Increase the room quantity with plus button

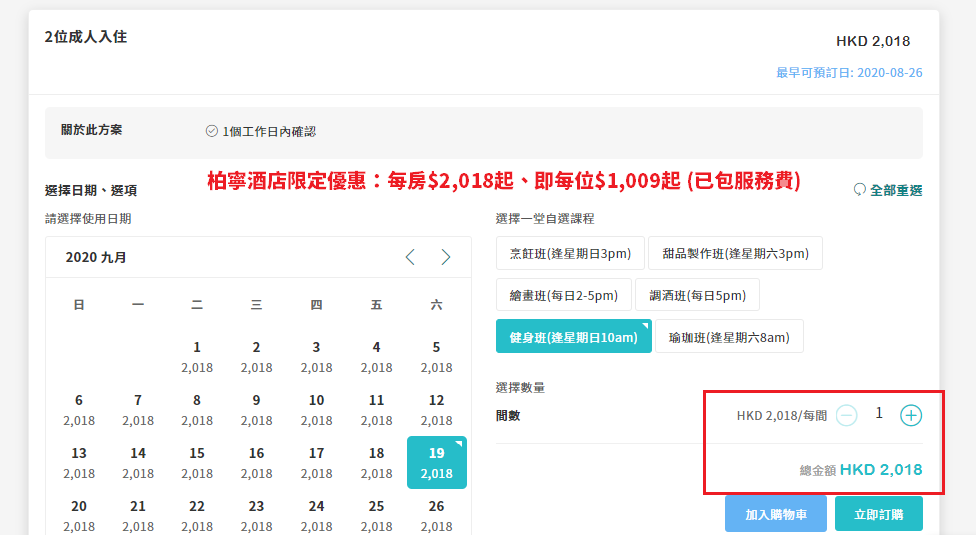click(911, 415)
